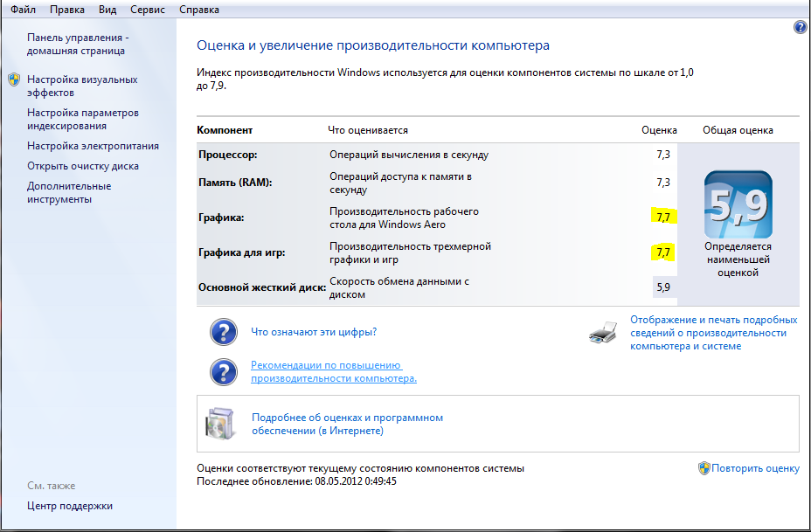Open 'Настройка параметров индексирования' link
The height and width of the screenshot is (532, 811).
coord(83,120)
